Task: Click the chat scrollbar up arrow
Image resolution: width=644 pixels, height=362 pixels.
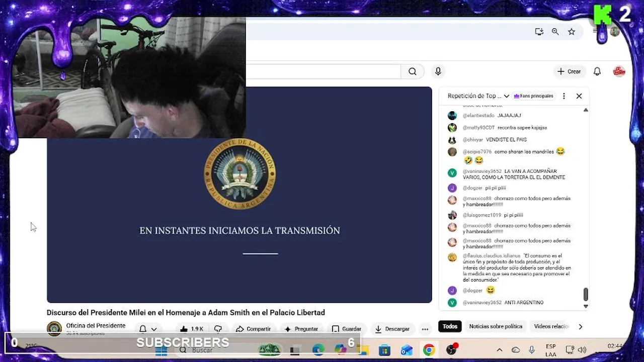Action: point(586,110)
